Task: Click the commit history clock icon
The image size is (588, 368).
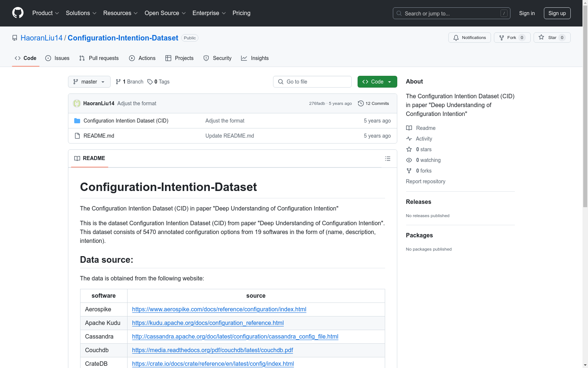Action: 361,103
